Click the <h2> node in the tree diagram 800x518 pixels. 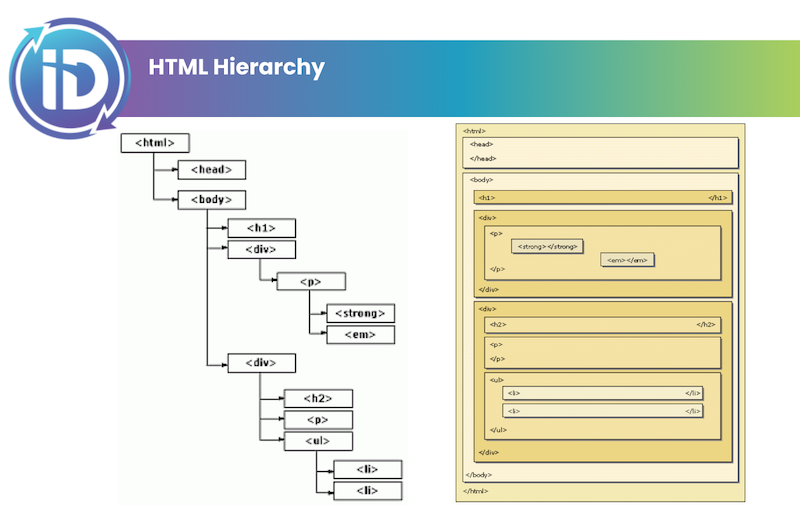click(x=318, y=399)
